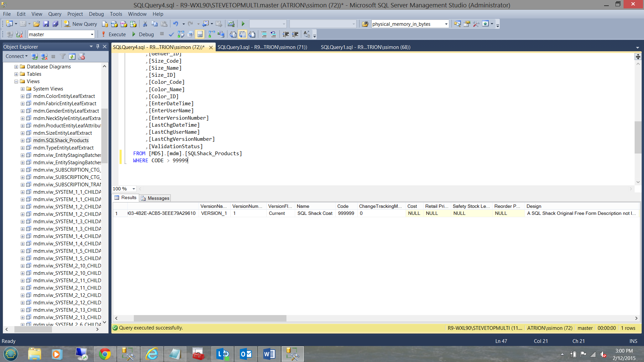Collapse the Views folder node
644x362 pixels.
pyautogui.click(x=16, y=81)
